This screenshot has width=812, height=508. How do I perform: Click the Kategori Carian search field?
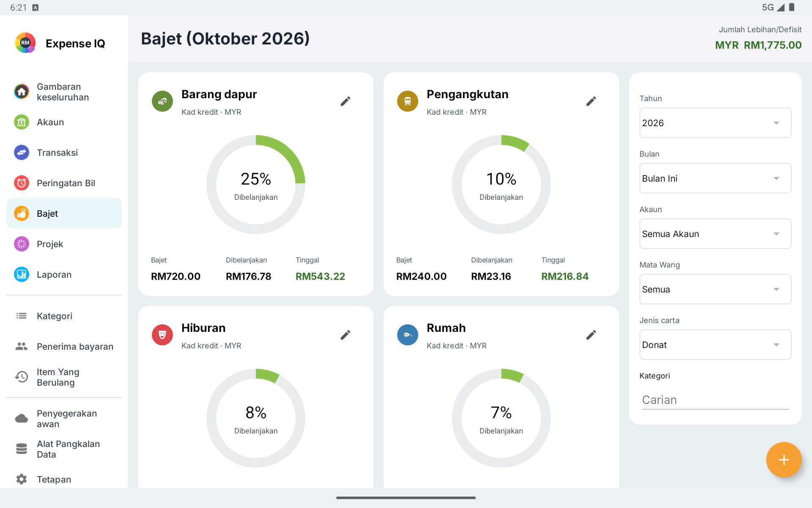pos(715,400)
